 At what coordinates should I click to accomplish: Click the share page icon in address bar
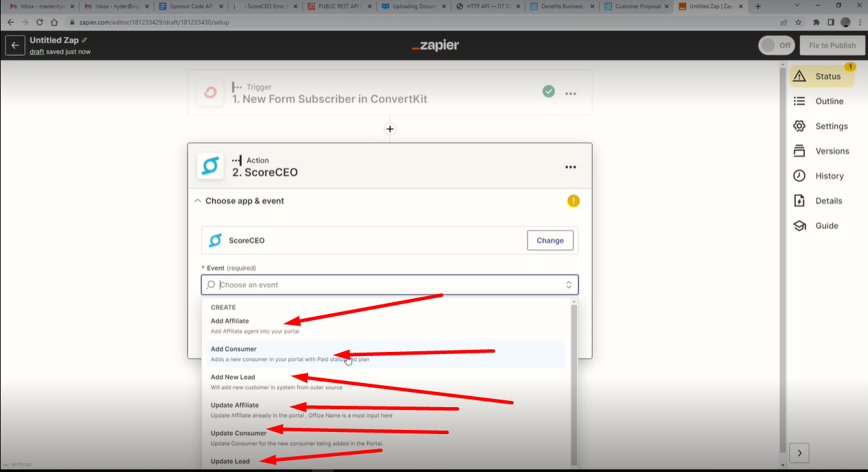click(784, 22)
